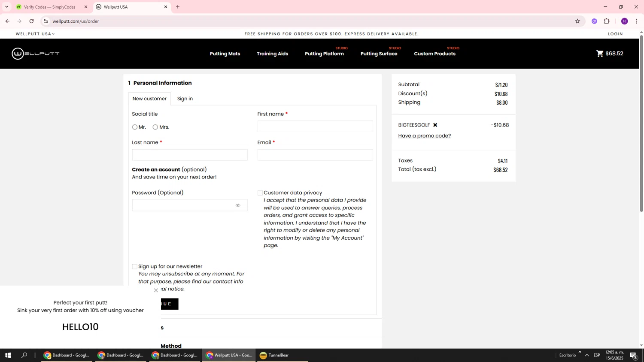Image resolution: width=644 pixels, height=362 pixels.
Task: Open TunnelBear from taskbar
Action: pyautogui.click(x=282, y=355)
